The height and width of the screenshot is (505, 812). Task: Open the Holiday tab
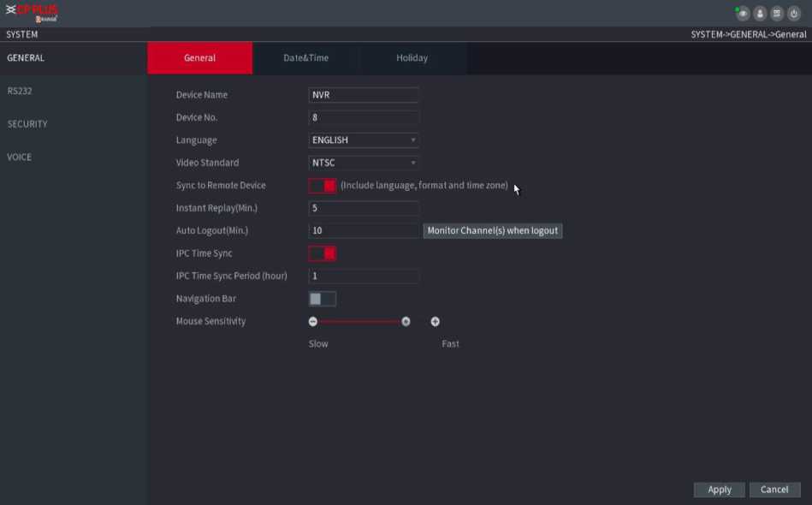[x=412, y=58]
